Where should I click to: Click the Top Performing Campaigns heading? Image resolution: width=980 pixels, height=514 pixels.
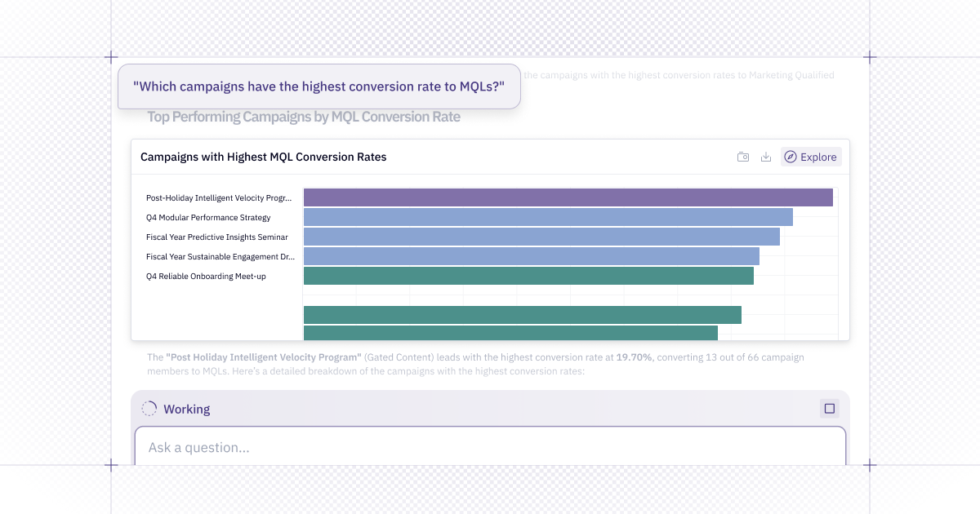coord(304,117)
